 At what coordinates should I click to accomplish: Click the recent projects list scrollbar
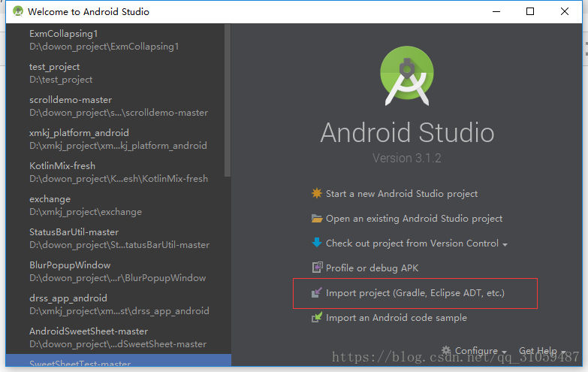[x=228, y=100]
